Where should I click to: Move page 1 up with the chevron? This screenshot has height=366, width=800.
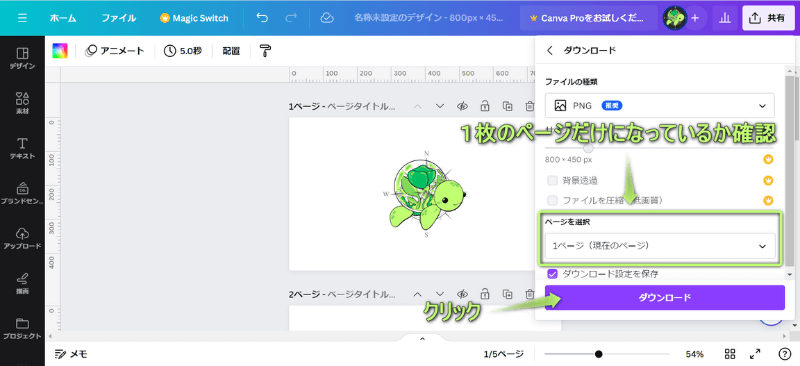tap(417, 106)
